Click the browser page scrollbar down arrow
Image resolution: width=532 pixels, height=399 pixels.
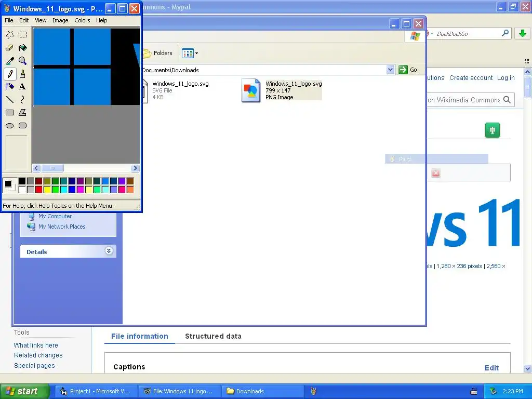click(x=527, y=368)
